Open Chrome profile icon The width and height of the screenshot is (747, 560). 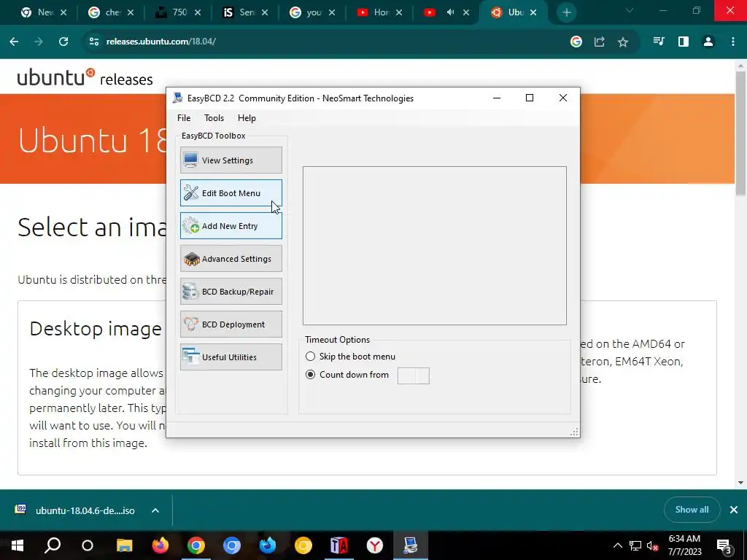tap(708, 42)
